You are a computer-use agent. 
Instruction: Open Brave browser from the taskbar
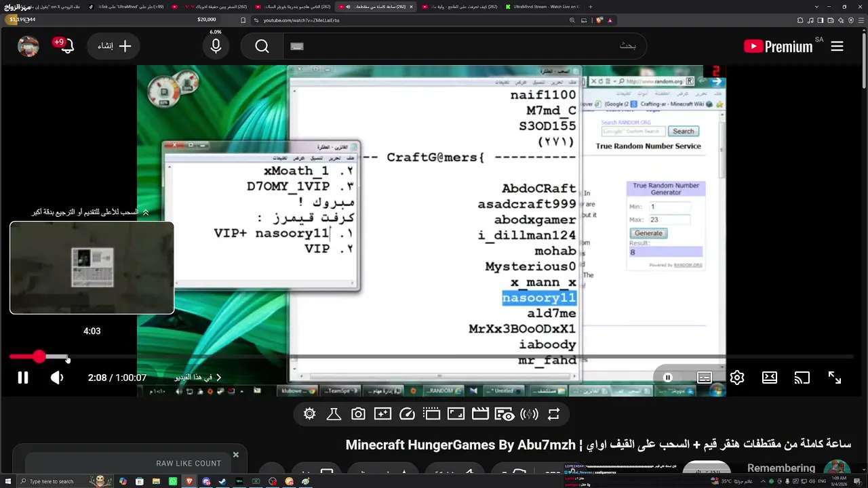pyautogui.click(x=190, y=481)
